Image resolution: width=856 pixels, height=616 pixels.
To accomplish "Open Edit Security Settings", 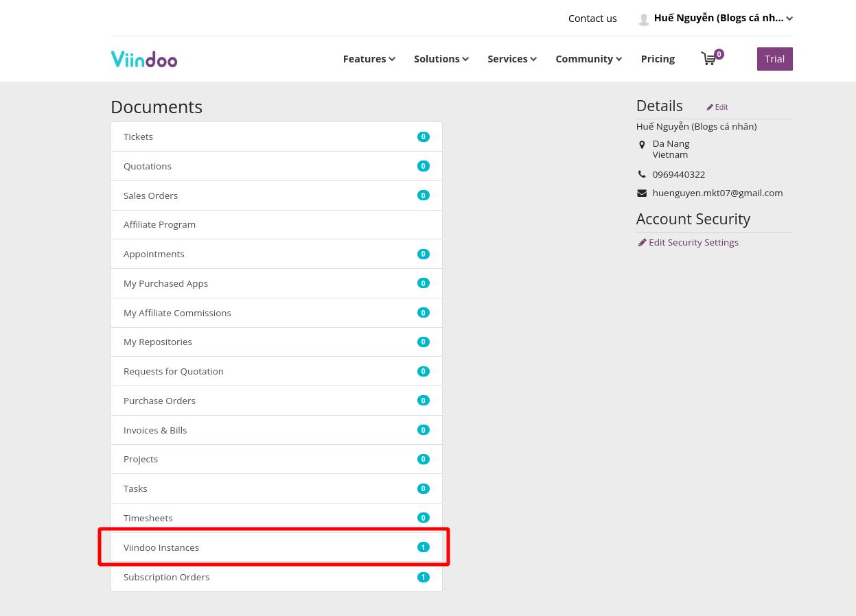I will 693,242.
